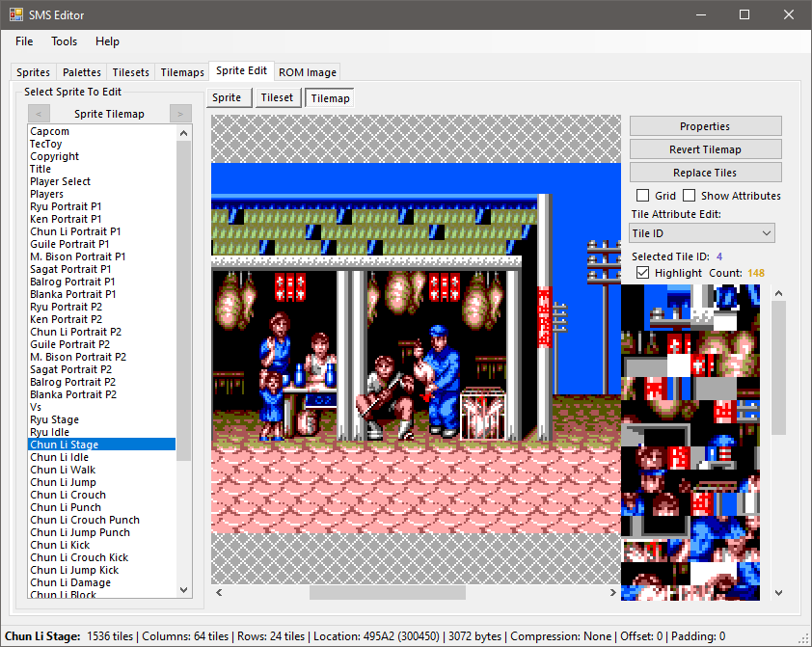Switch to the ROM Image tab
This screenshot has width=812, height=647.
click(308, 72)
